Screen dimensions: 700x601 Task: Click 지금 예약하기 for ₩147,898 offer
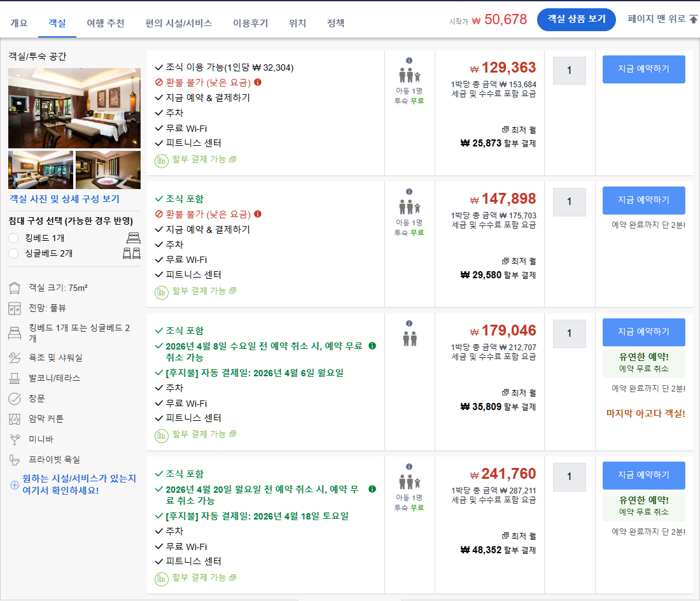coord(643,200)
